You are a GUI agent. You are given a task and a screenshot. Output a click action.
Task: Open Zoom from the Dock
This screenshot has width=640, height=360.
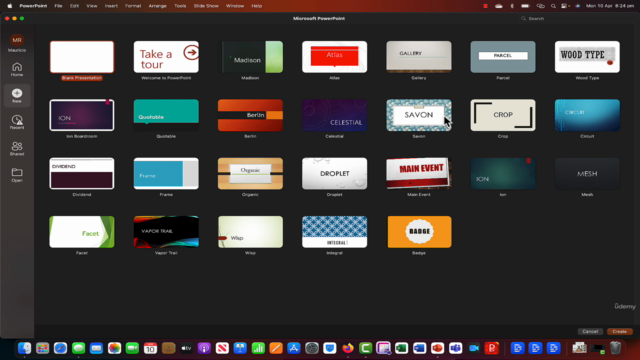coord(473,348)
